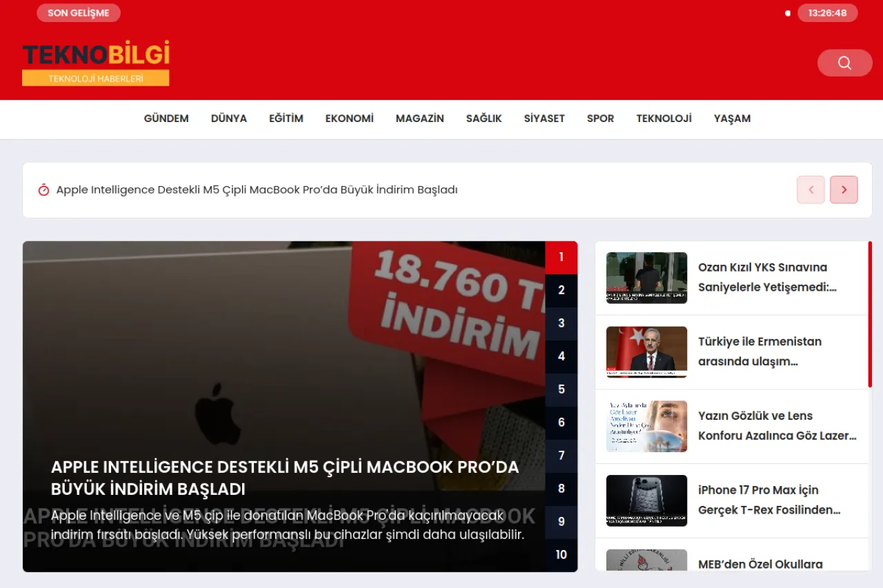Image resolution: width=883 pixels, height=588 pixels.
Task: Click the slider summary starting with 'Apple Intelligence ve M5 çip'
Action: click(288, 525)
